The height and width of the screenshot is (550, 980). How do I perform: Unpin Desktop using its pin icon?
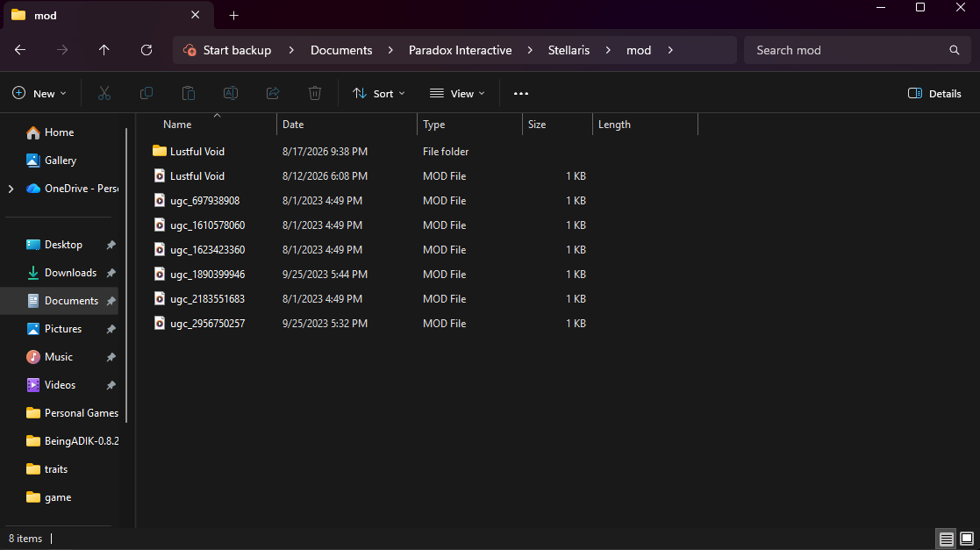click(x=111, y=245)
